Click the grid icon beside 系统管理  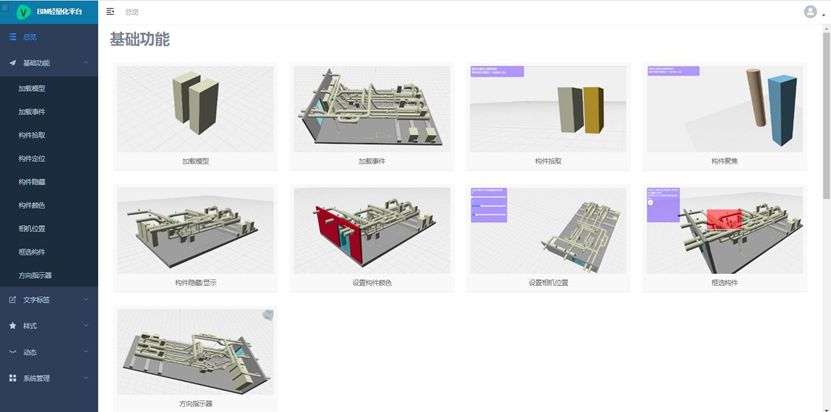click(12, 378)
